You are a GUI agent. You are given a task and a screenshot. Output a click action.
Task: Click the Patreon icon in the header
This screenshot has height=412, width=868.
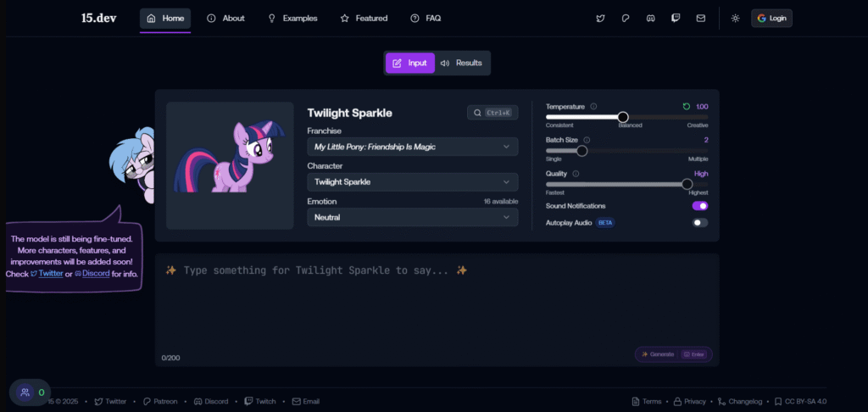pos(625,18)
